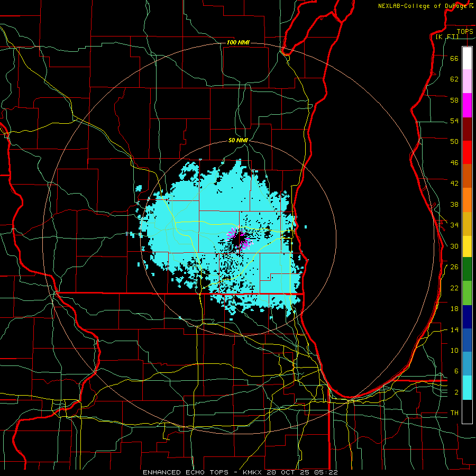
Task: Pick the dark red legend color band
Action: pyautogui.click(x=467, y=129)
